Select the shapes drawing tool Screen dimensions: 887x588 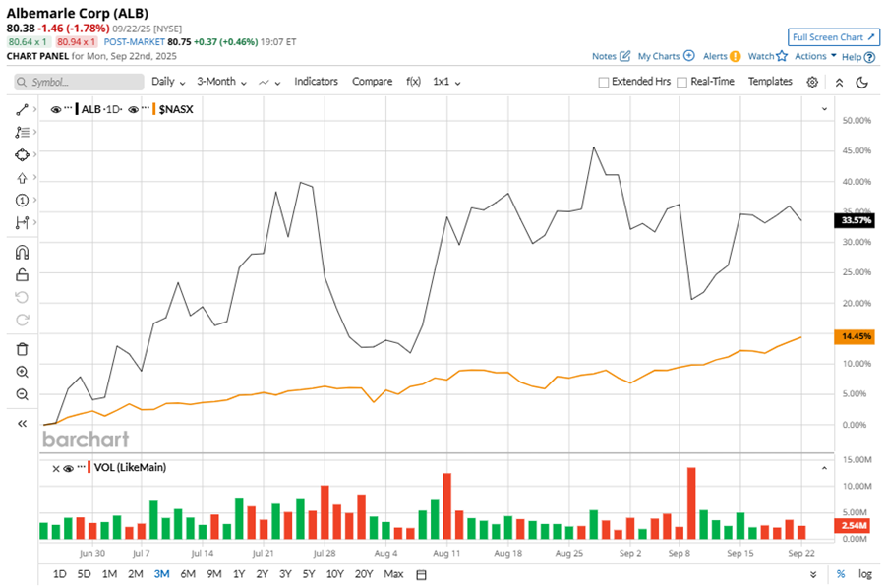click(x=22, y=155)
